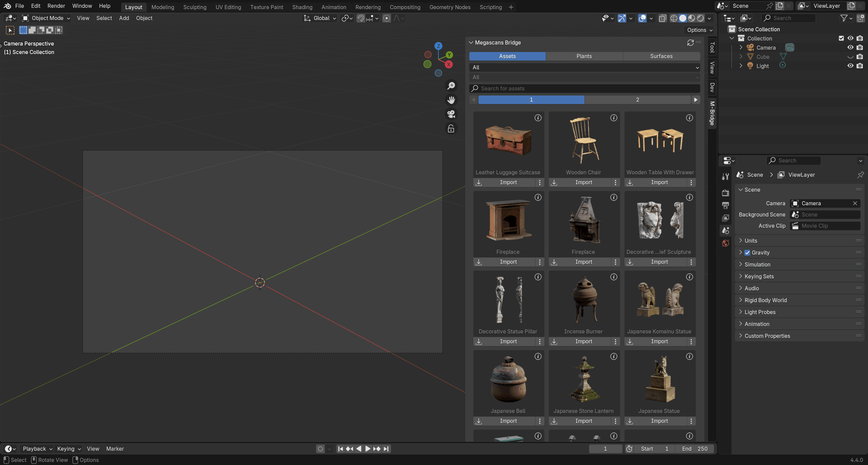Image resolution: width=868 pixels, height=465 pixels.
Task: Show info for Wooden Chair asset
Action: click(614, 118)
